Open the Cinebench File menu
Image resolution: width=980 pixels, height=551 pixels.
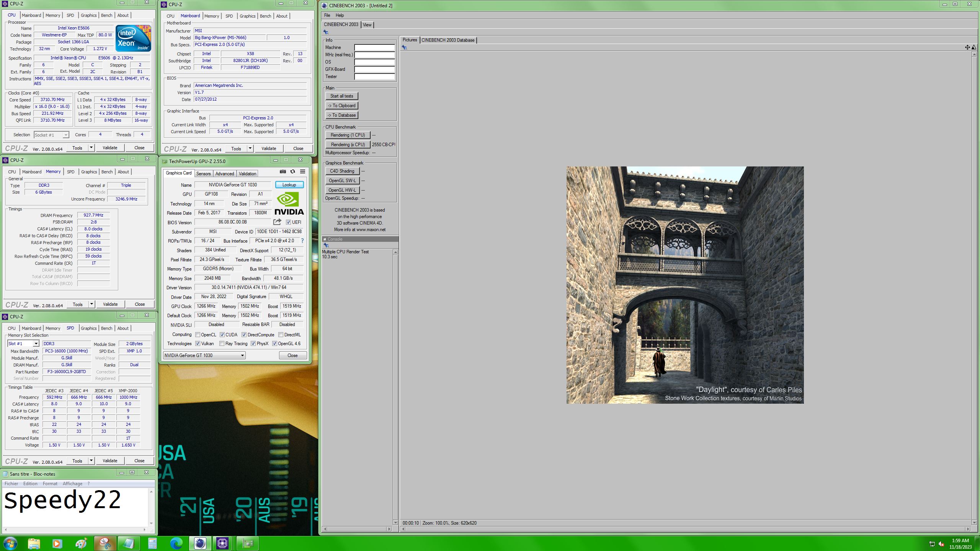[327, 15]
